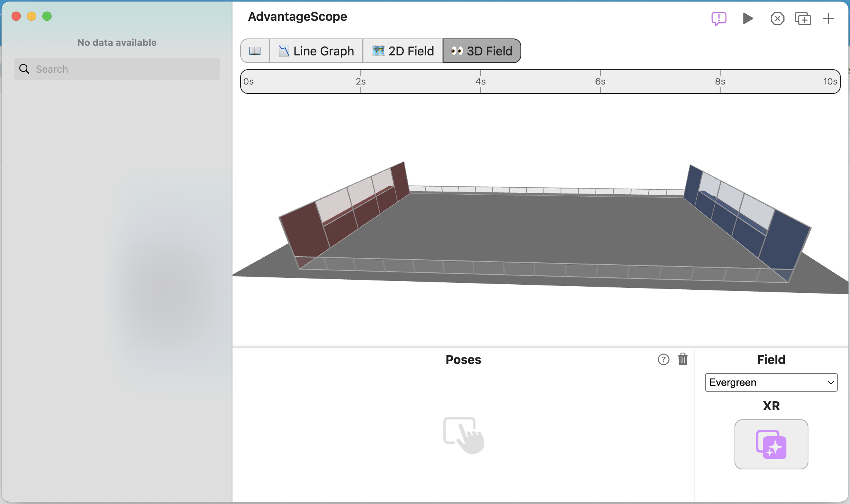Viewport: 850px width, 504px height.
Task: Start playback with the play button
Action: click(748, 18)
